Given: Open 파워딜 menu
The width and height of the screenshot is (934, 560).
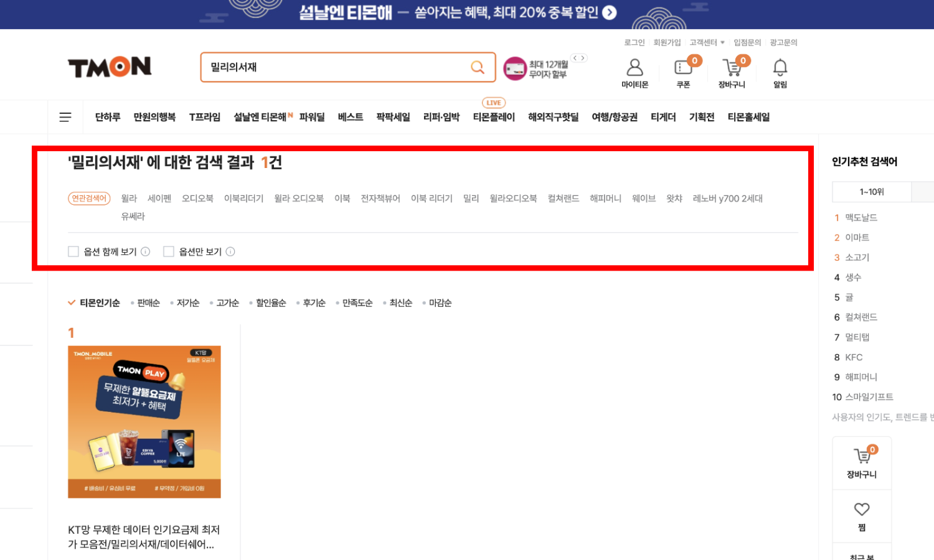Looking at the screenshot, I should [312, 117].
